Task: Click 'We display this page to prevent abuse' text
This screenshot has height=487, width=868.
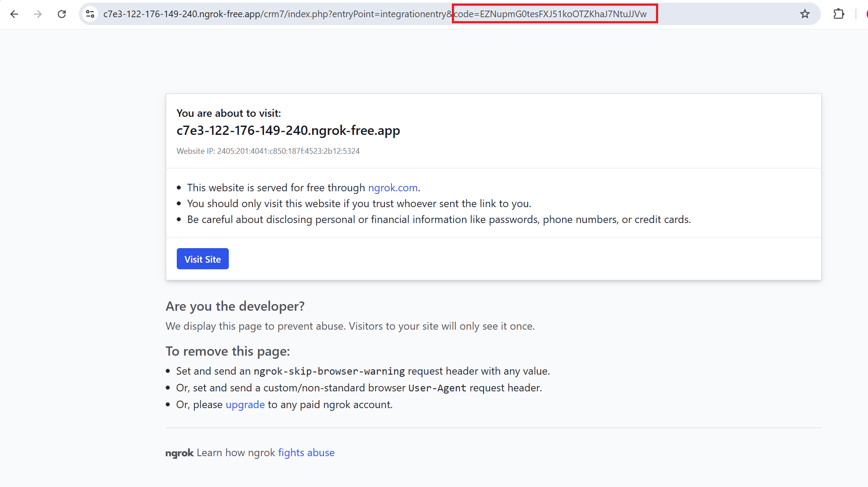Action: click(x=350, y=326)
